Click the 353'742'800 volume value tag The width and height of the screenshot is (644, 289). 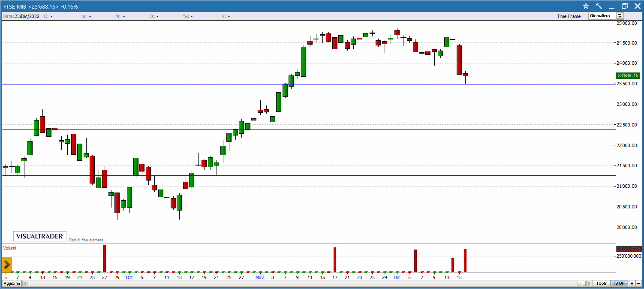point(629,249)
